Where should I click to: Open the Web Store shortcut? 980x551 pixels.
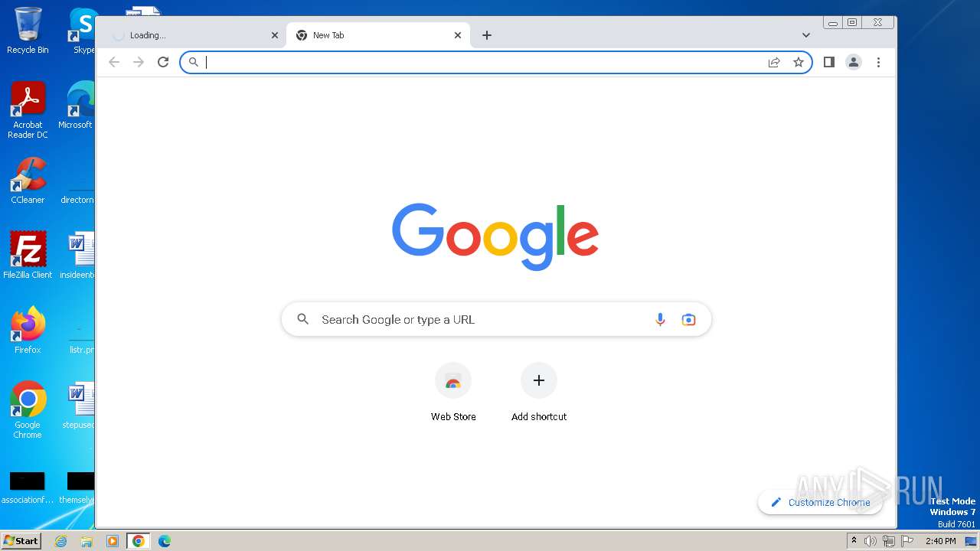453,393
